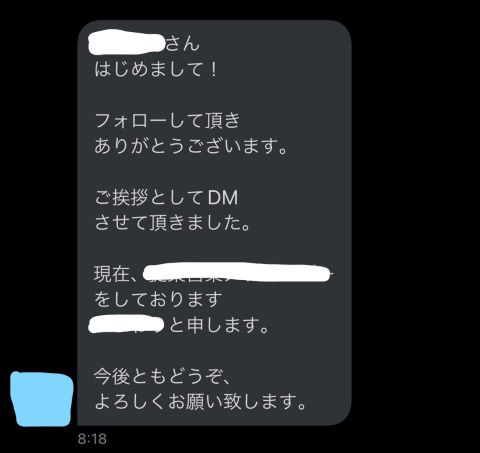
Task: Tap the word DM in the message
Action: coord(223,197)
